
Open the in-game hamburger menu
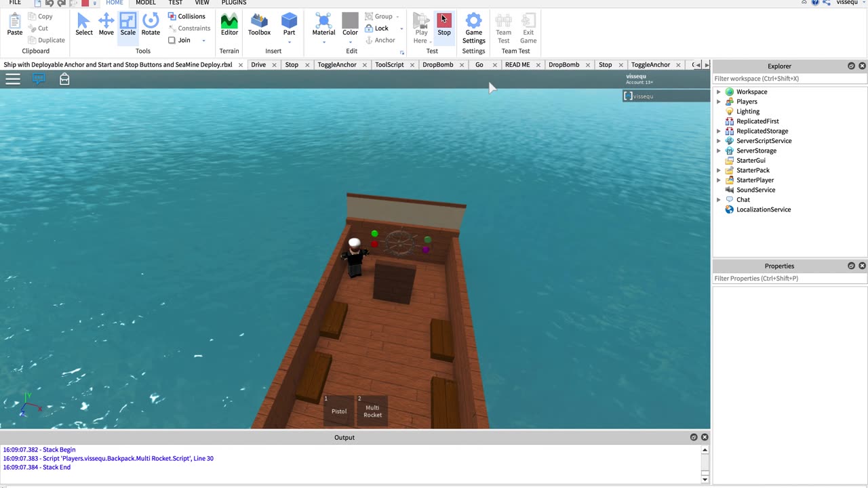(x=13, y=79)
